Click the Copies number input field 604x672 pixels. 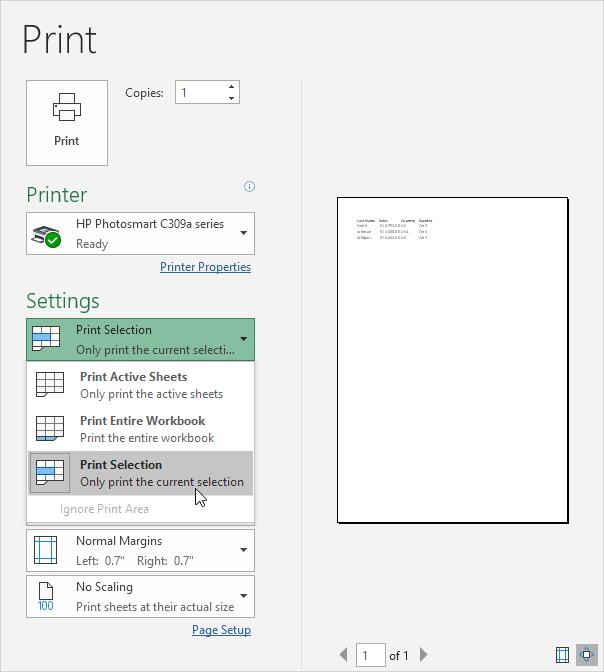(x=200, y=93)
